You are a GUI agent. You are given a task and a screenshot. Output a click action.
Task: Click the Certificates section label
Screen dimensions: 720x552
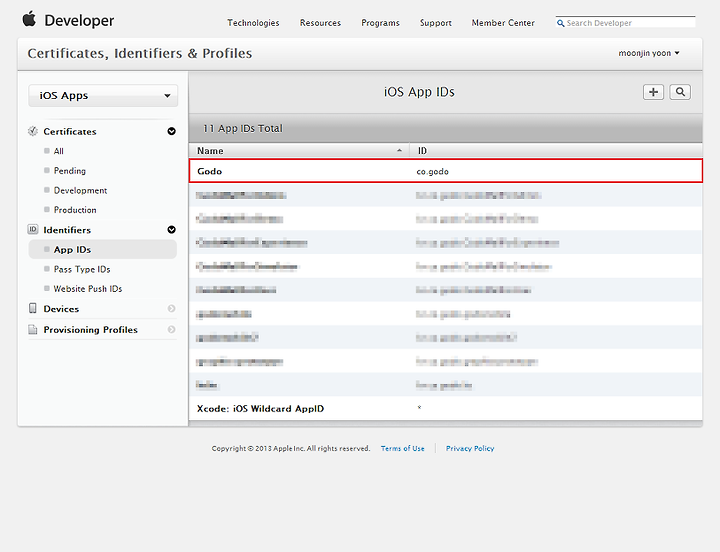tap(70, 131)
